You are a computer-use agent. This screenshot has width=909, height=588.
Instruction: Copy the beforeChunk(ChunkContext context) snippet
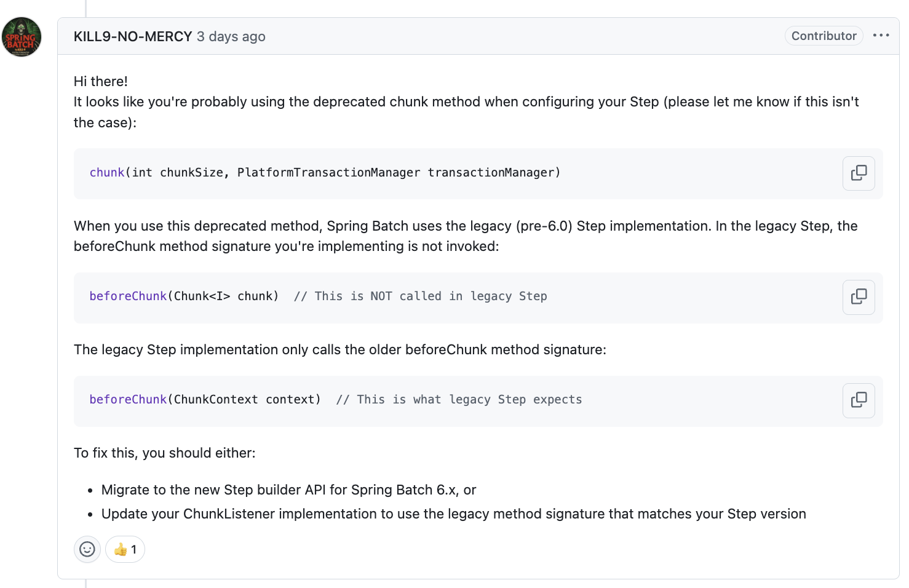859,400
